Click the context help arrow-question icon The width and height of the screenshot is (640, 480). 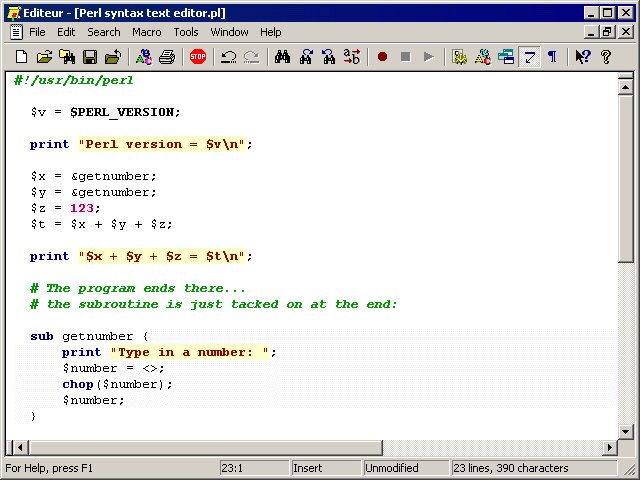point(583,57)
